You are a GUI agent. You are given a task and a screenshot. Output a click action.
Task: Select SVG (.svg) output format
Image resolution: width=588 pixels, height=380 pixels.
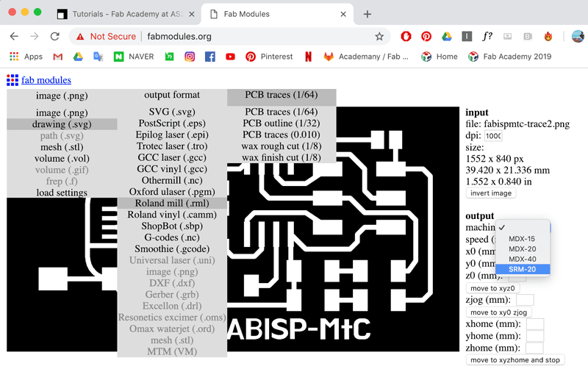(x=172, y=112)
